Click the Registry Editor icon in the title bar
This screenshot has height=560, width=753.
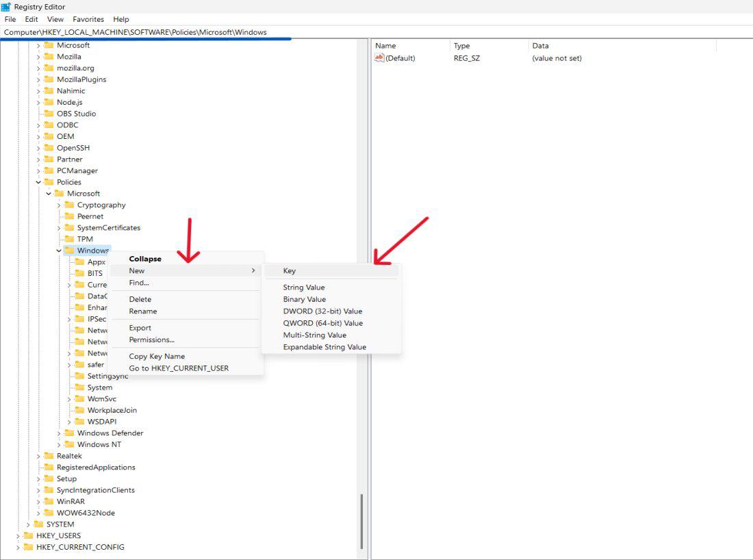[7, 6]
